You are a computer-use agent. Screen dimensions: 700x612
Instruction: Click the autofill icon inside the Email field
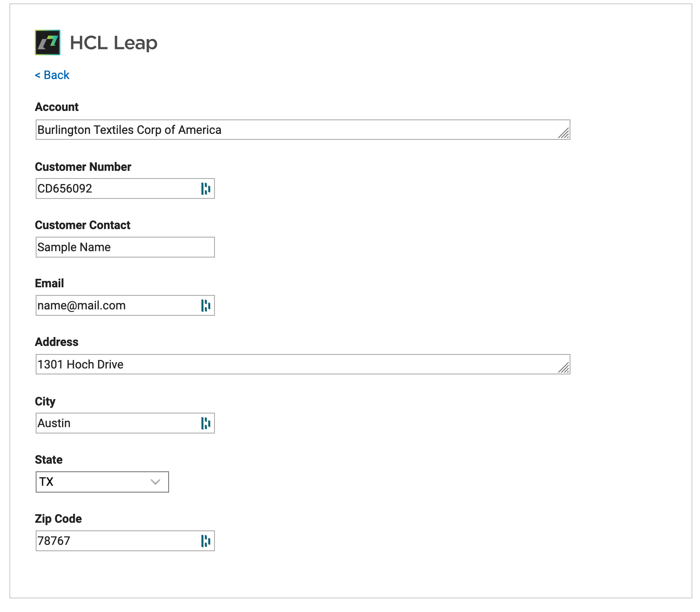(206, 306)
